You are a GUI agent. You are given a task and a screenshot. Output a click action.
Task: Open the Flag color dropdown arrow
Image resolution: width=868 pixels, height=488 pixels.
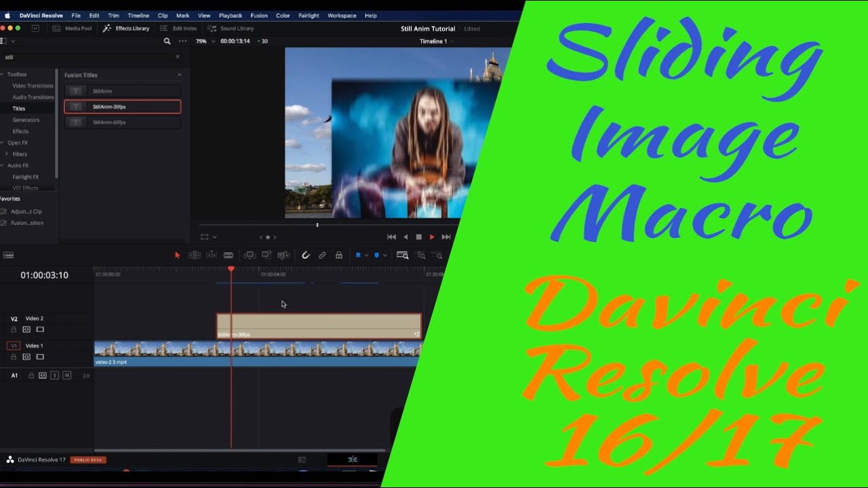[366, 256]
